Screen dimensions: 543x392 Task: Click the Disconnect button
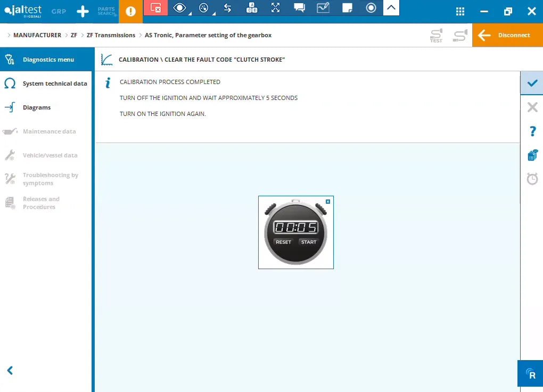(x=507, y=35)
